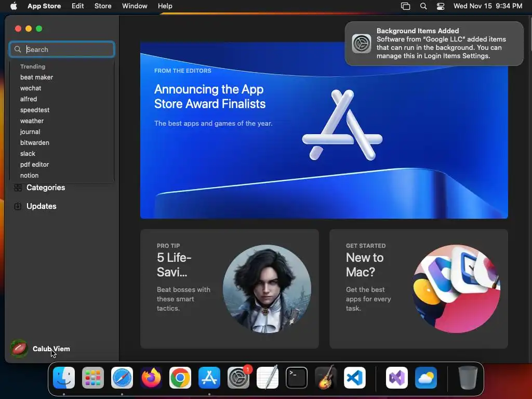
Task: Select trending search 'alfred'
Action: point(29,99)
